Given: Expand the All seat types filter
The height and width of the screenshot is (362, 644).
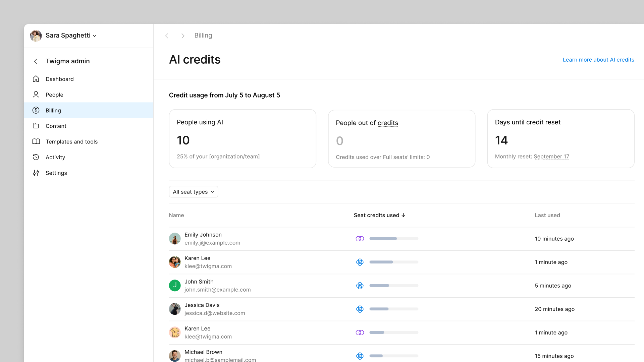Looking at the screenshot, I should (193, 191).
